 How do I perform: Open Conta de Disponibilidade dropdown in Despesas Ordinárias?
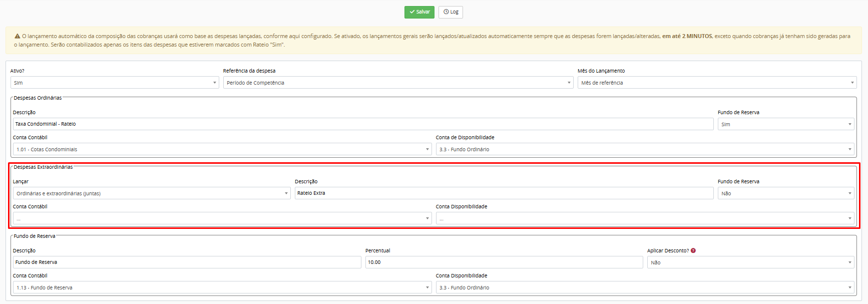coord(645,149)
